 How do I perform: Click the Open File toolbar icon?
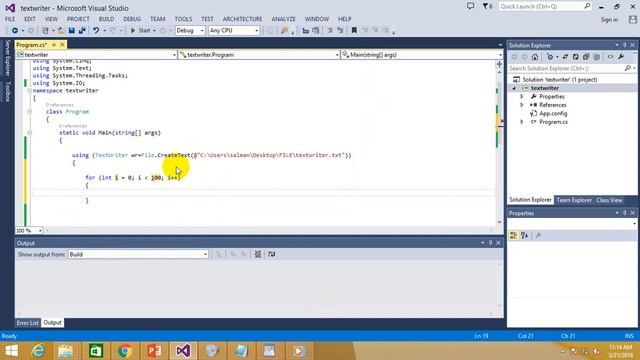pos(61,31)
